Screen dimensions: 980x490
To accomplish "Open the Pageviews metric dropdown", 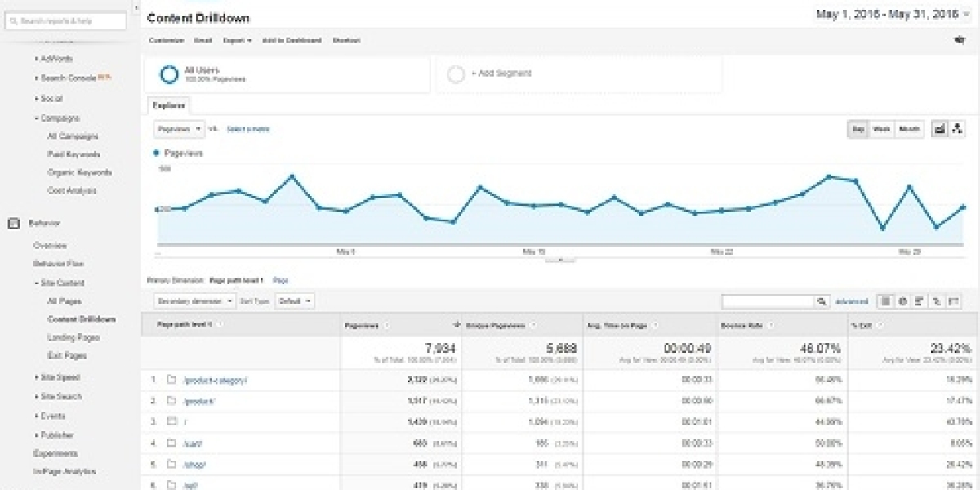I will pyautogui.click(x=178, y=129).
